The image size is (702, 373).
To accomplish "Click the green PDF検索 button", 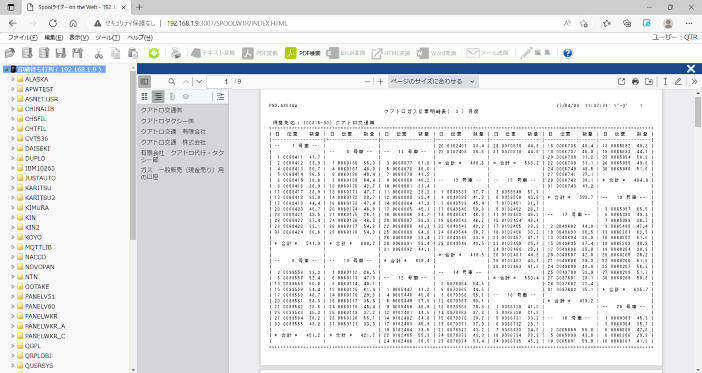I will coord(303,53).
